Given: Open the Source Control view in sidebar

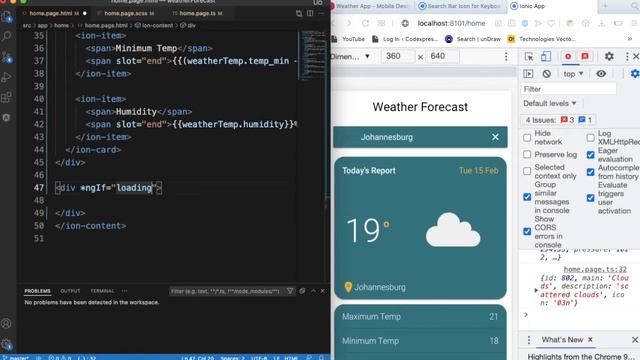Looking at the screenshot, I should tap(7, 57).
